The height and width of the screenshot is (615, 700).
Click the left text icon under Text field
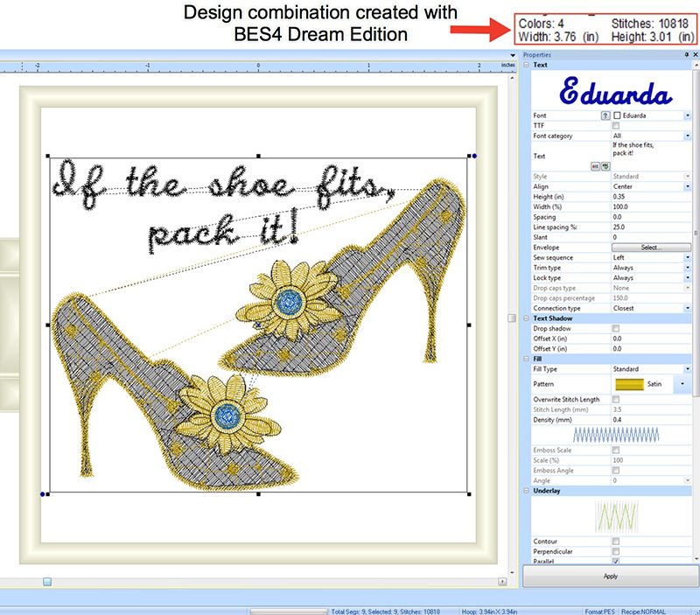click(x=596, y=165)
